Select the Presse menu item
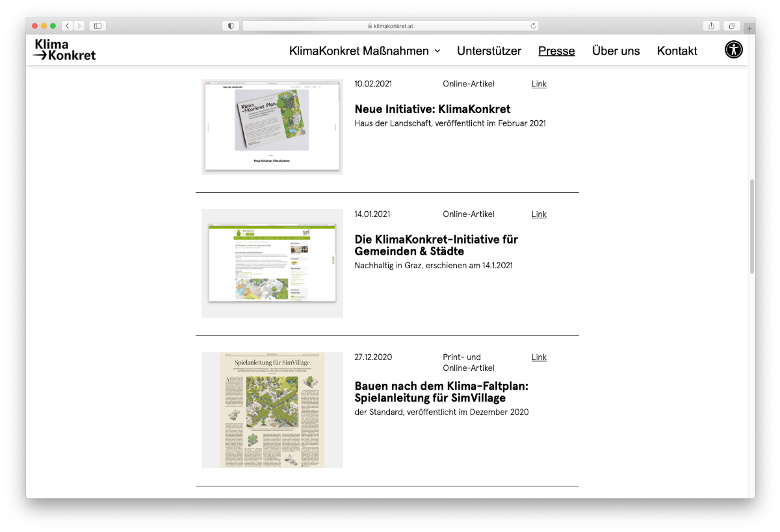Screen dimensions: 780x532 click(x=556, y=51)
